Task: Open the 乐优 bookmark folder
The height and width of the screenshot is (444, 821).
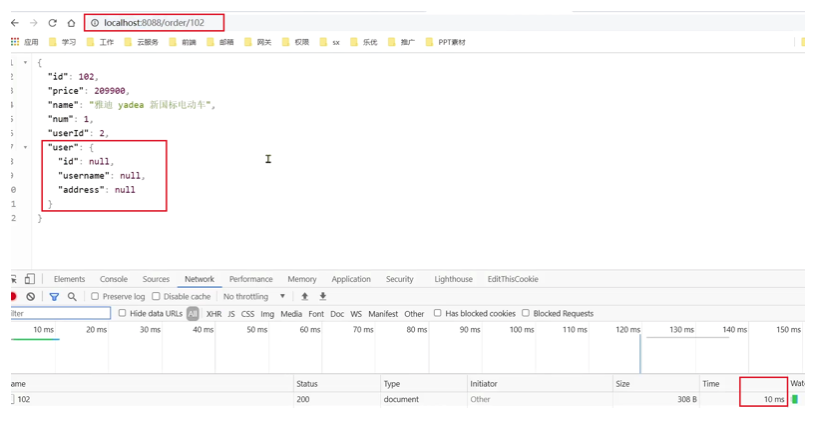Action: 363,42
